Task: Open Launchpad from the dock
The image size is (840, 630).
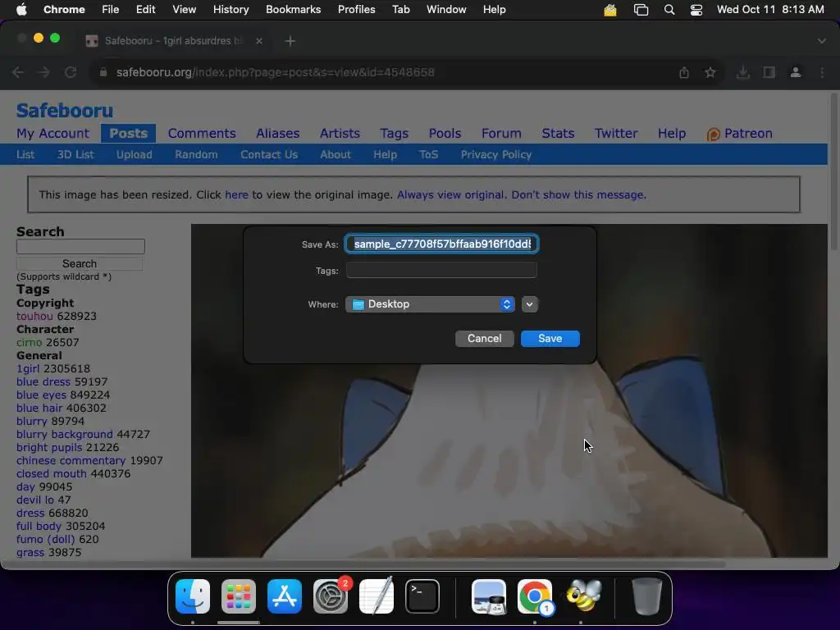Action: tap(239, 596)
